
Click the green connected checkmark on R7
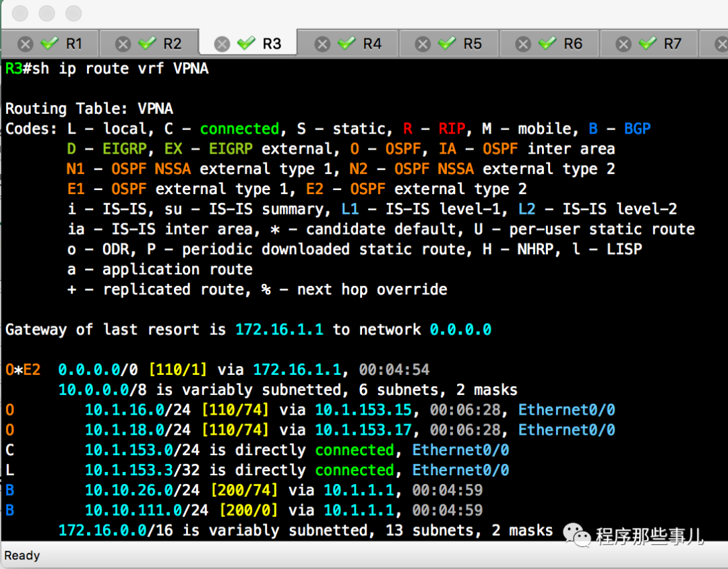click(647, 43)
